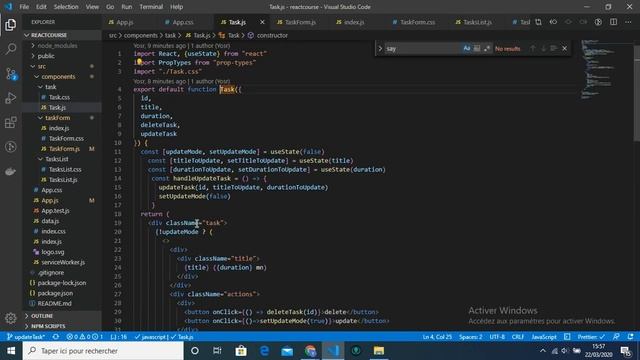Select JavaScript language mode in status bar

[544, 337]
